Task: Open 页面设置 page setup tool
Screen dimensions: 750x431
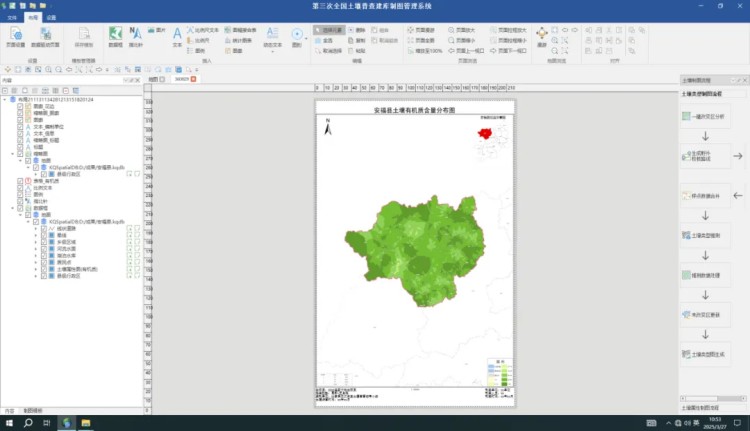Action: coord(17,38)
